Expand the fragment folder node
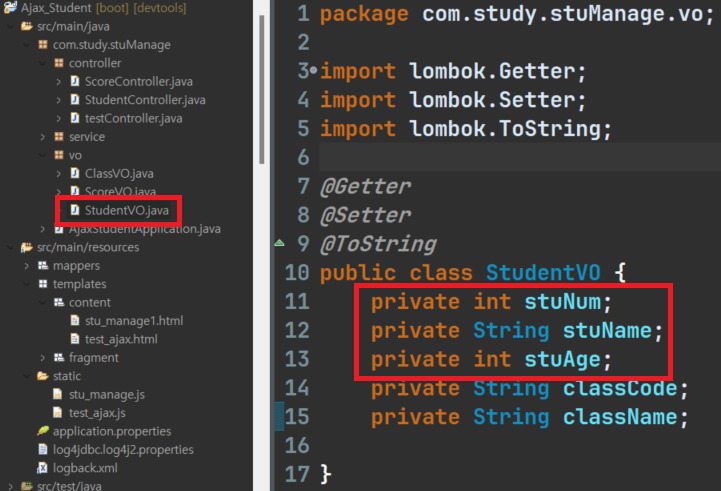The image size is (721, 491). (x=43, y=358)
